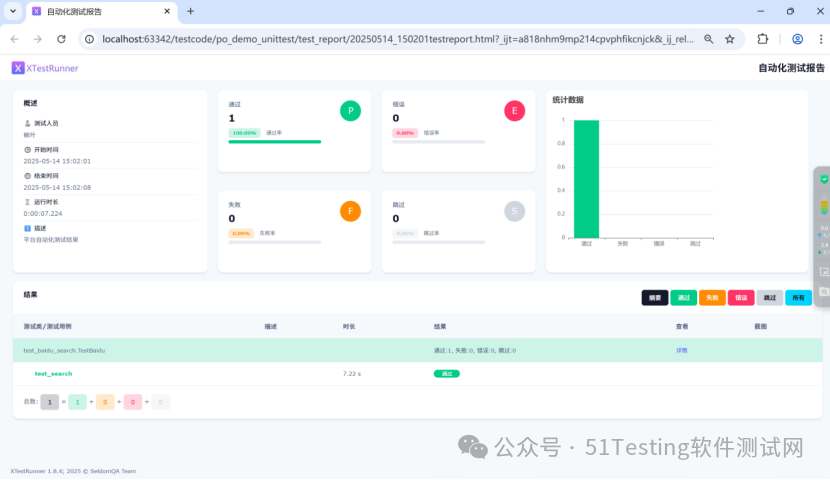Click the grey total count 1 badge
830x480 pixels.
coord(50,402)
